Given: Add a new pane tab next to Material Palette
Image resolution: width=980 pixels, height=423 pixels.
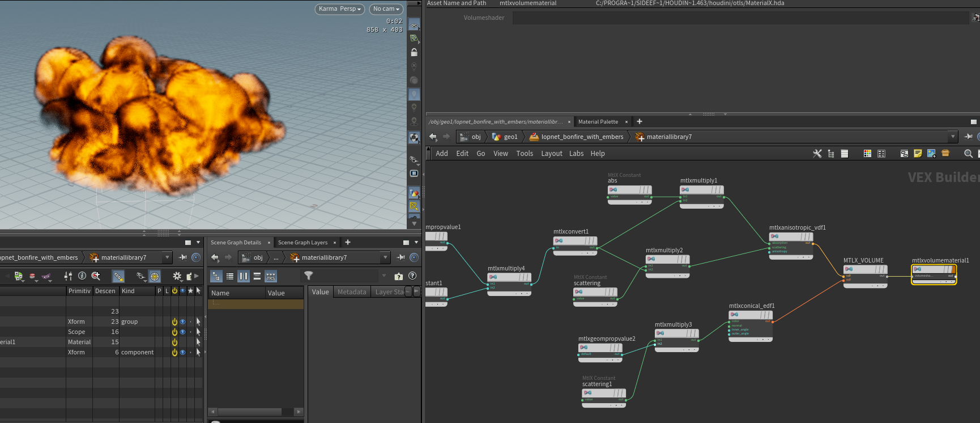Looking at the screenshot, I should click(x=640, y=121).
